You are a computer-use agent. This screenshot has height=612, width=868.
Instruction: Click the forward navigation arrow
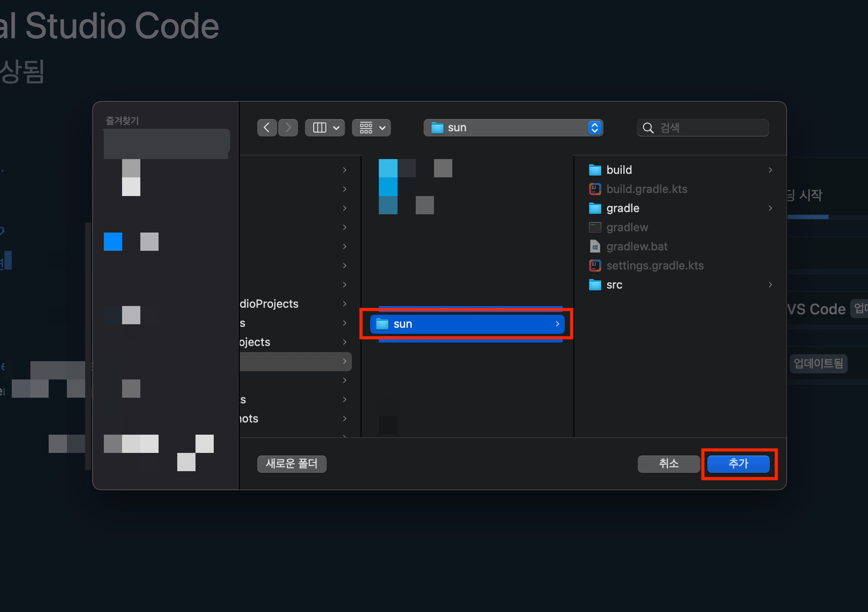click(288, 128)
